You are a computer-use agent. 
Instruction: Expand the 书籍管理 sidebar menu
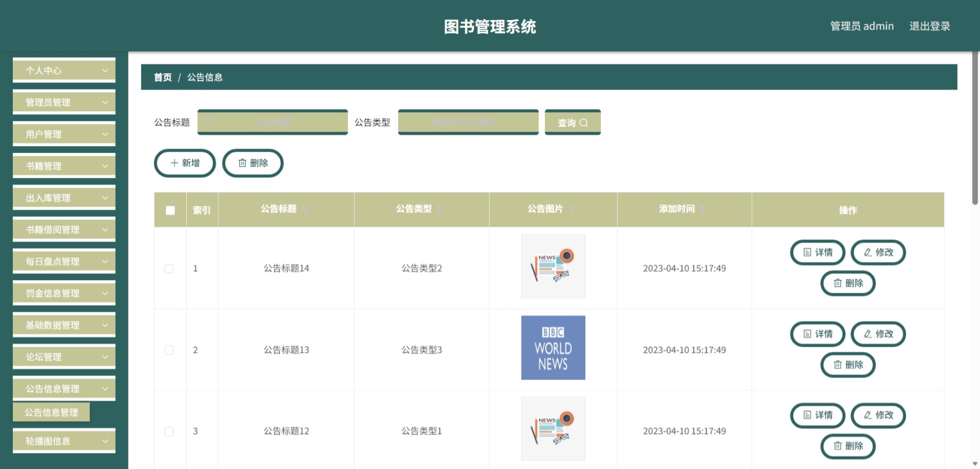click(64, 166)
